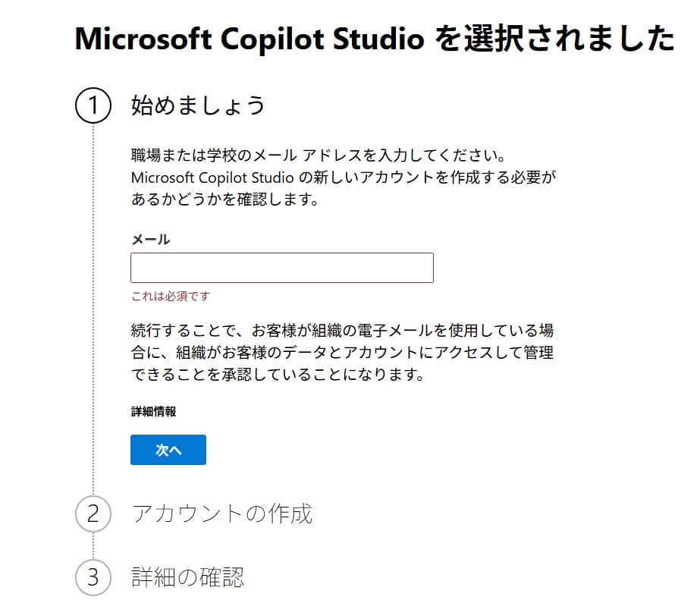This screenshot has height=600, width=700.
Task: Jump to the アカウントの作成 step
Action: point(221,514)
